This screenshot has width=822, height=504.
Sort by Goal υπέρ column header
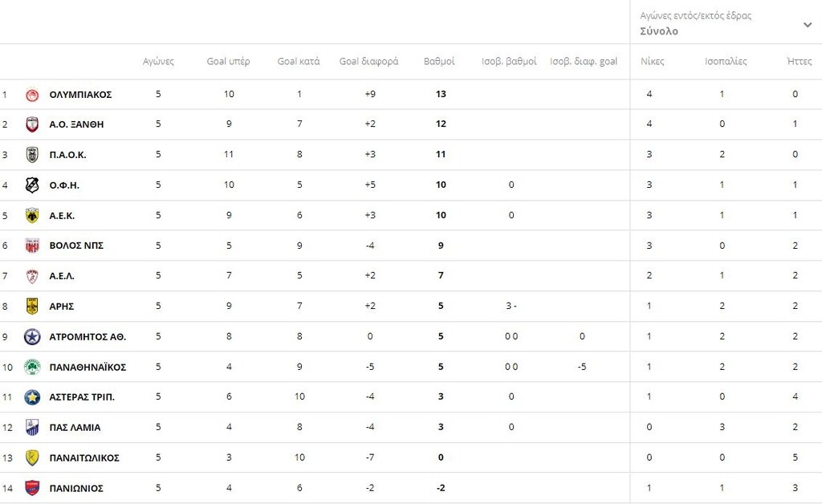[x=228, y=62]
